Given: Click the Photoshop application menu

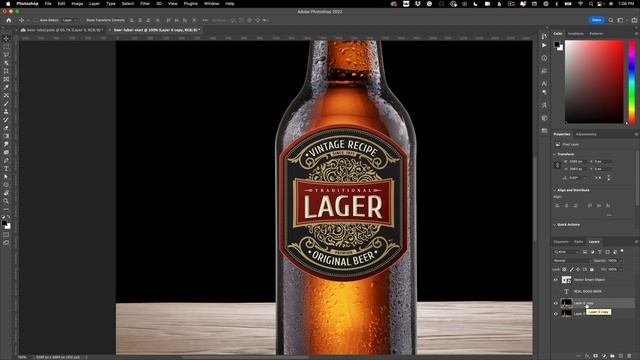Looking at the screenshot, I should click(x=27, y=4).
